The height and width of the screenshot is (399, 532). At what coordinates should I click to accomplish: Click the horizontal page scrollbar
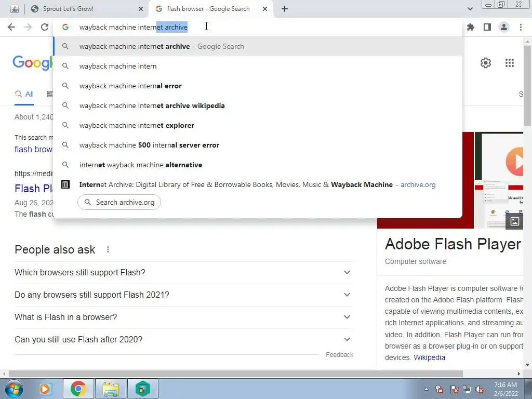pos(236,374)
